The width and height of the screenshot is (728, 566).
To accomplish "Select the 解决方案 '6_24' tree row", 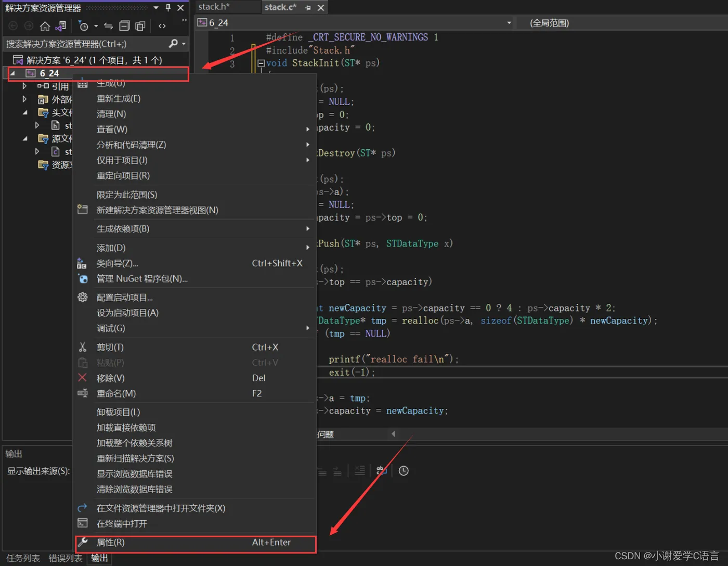I will point(96,60).
